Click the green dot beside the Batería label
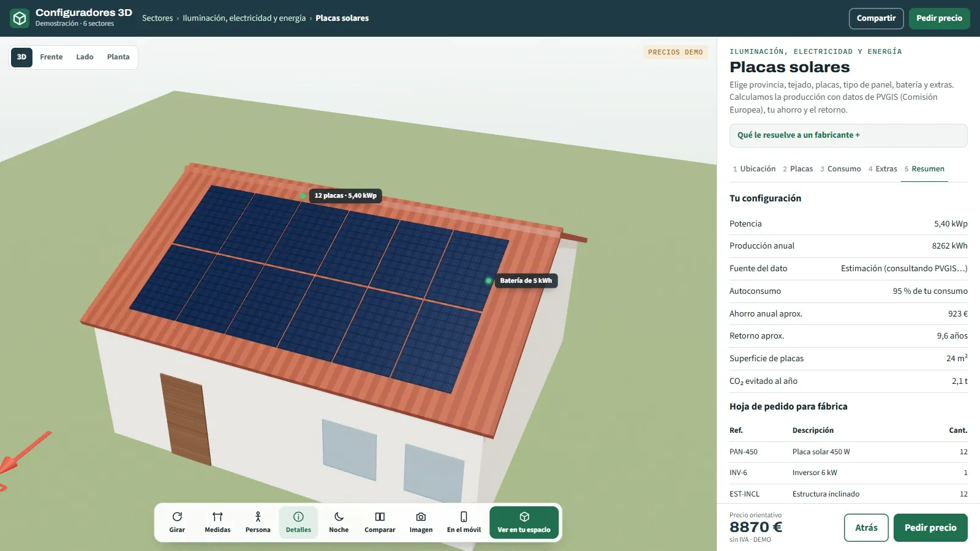 tap(488, 281)
